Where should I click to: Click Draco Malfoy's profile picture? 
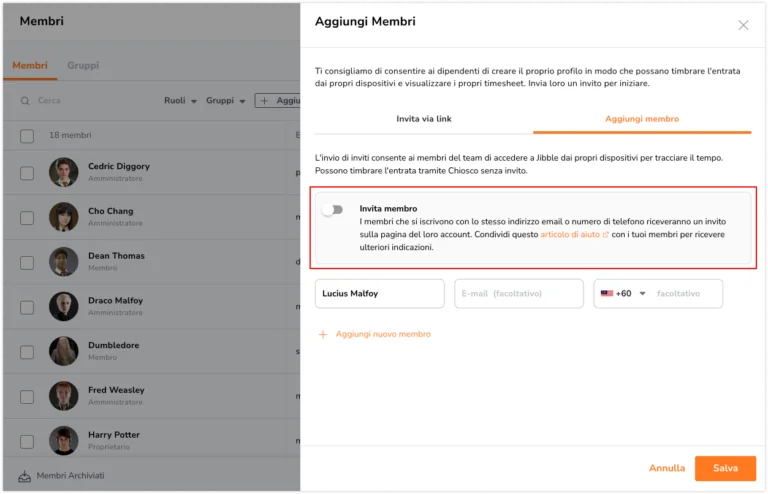pos(64,306)
